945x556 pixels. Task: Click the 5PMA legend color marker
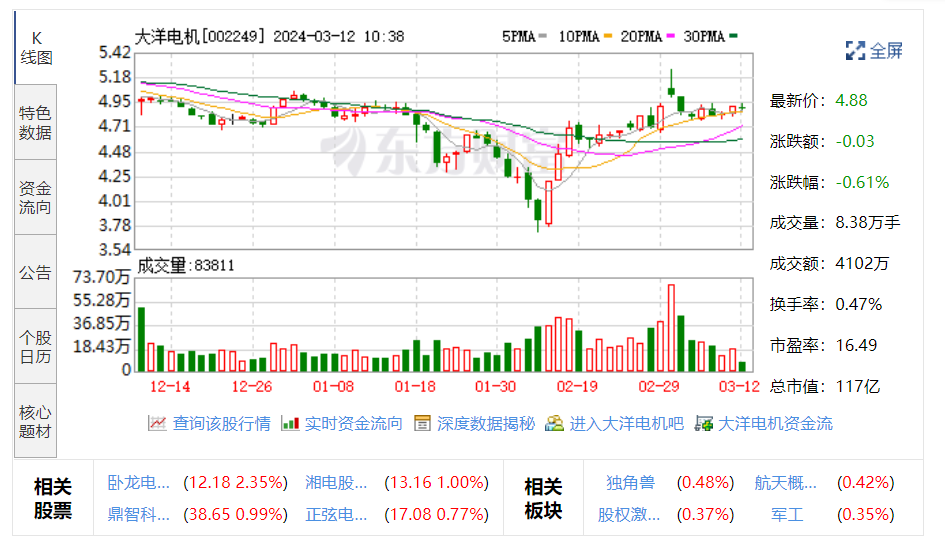[x=543, y=36]
